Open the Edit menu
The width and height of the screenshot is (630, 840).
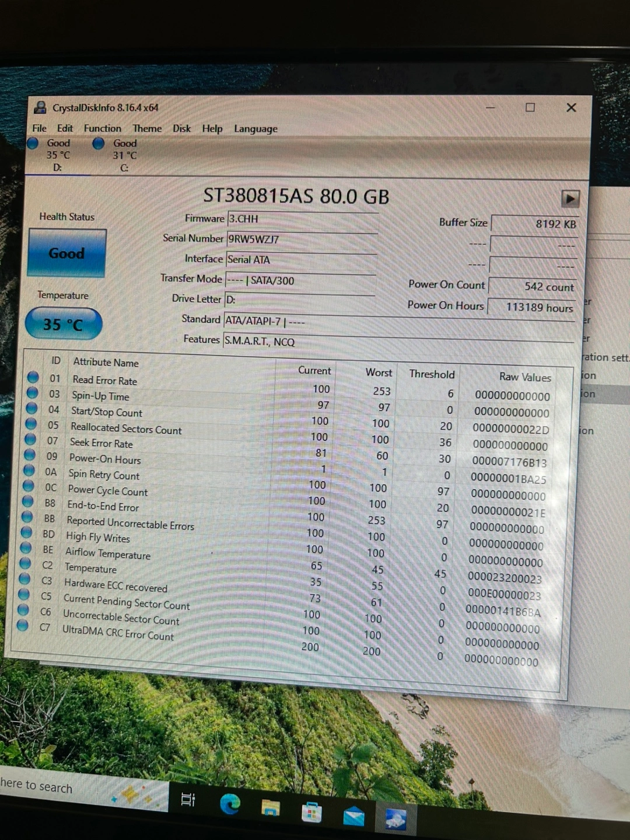tap(65, 128)
